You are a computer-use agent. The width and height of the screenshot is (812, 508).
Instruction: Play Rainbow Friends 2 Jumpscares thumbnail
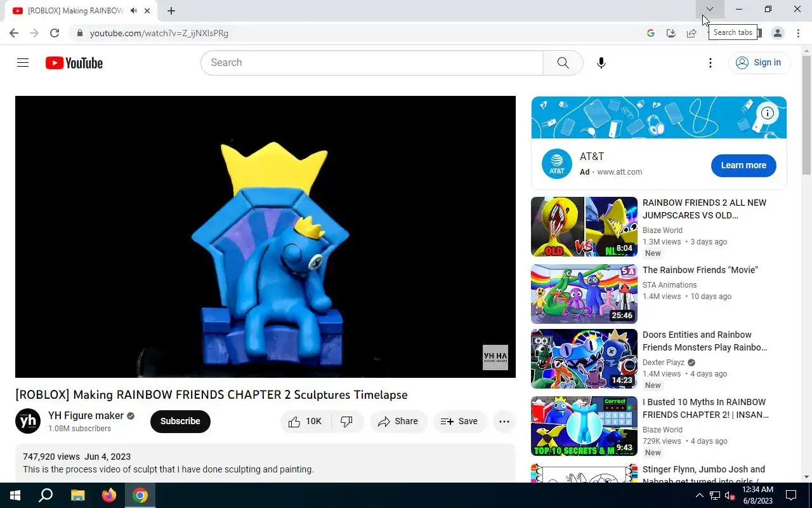click(584, 227)
